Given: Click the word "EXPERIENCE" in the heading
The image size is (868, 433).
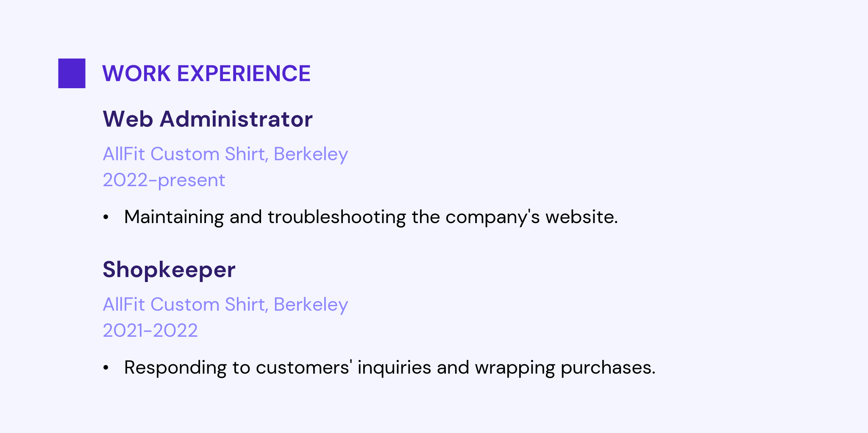Looking at the screenshot, I should tap(244, 73).
